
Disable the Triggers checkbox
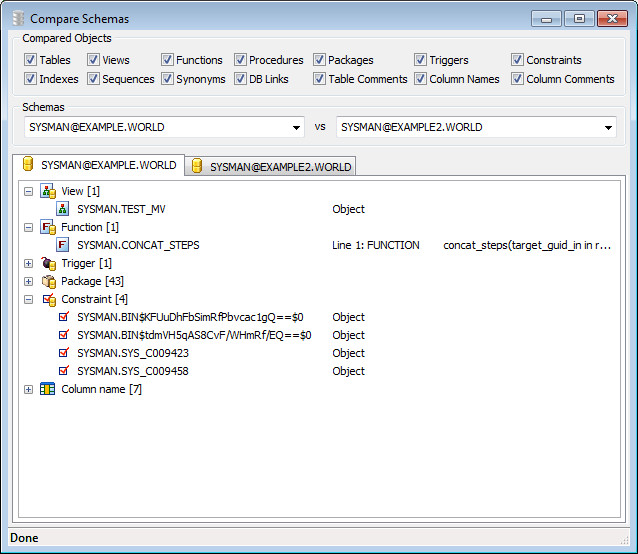(x=420, y=59)
